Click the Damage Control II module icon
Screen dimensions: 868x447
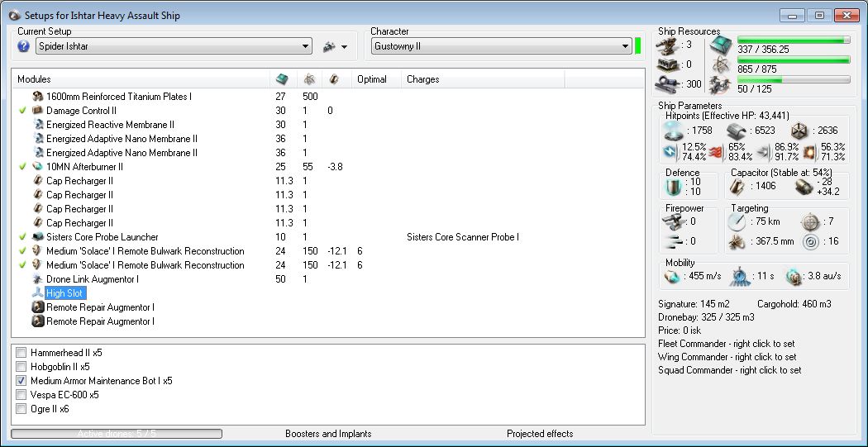coord(38,111)
